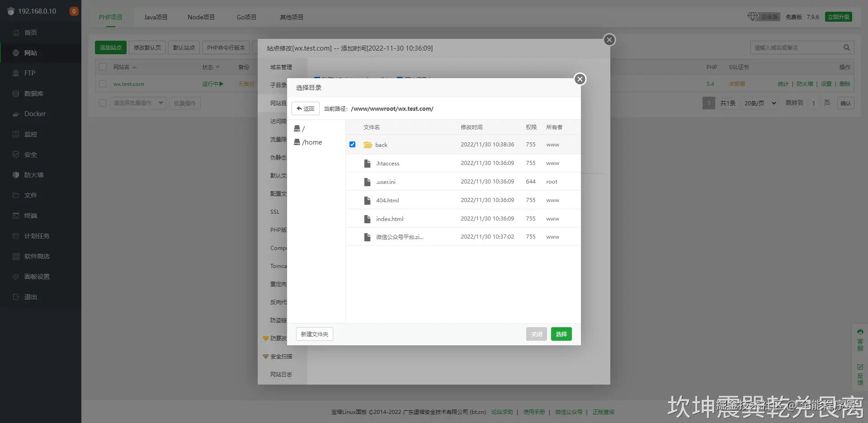Click the 防火墙 link in site row
Viewport: 868px width, 423px height.
805,84
